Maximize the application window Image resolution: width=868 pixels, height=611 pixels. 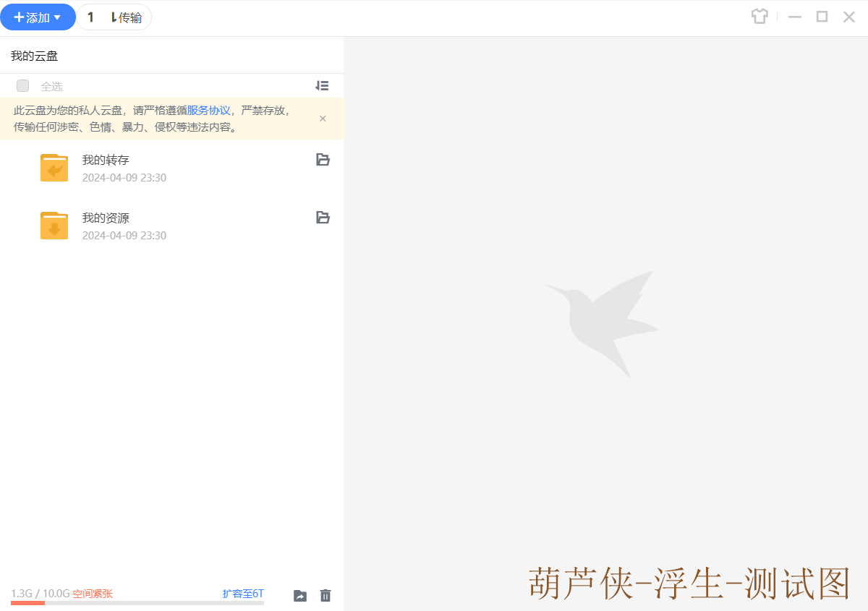point(822,17)
